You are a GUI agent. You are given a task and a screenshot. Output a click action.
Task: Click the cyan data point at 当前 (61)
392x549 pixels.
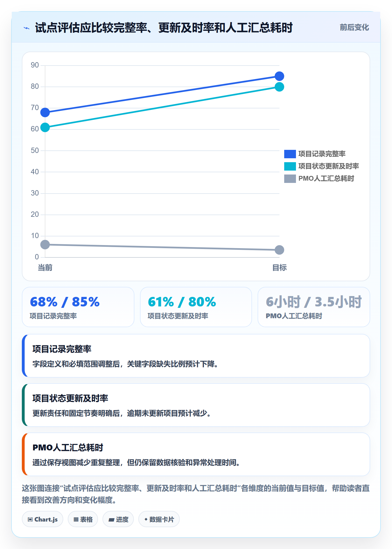click(45, 127)
